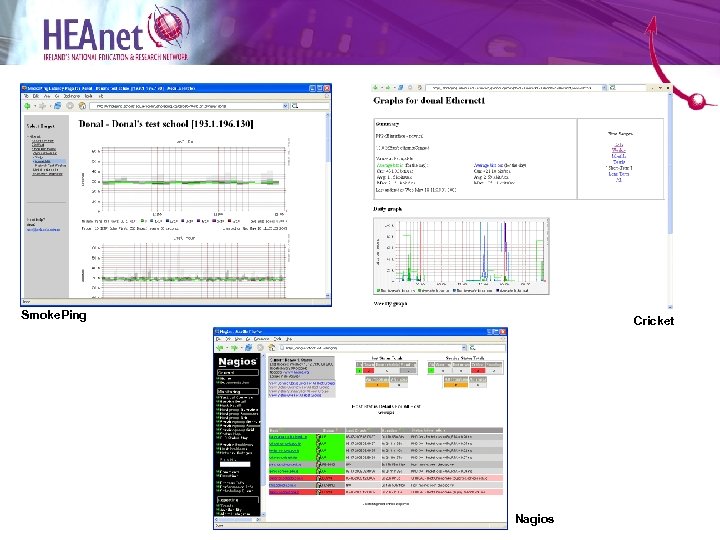Click Forward arrow in Nagios browser window
The image size is (720, 540).
(234, 348)
